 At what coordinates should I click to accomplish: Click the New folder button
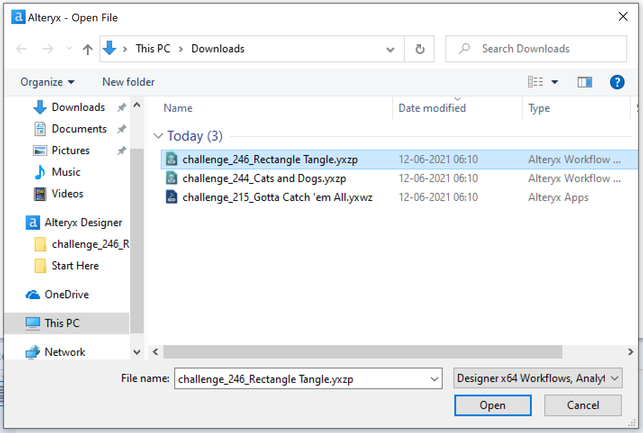coord(128,82)
